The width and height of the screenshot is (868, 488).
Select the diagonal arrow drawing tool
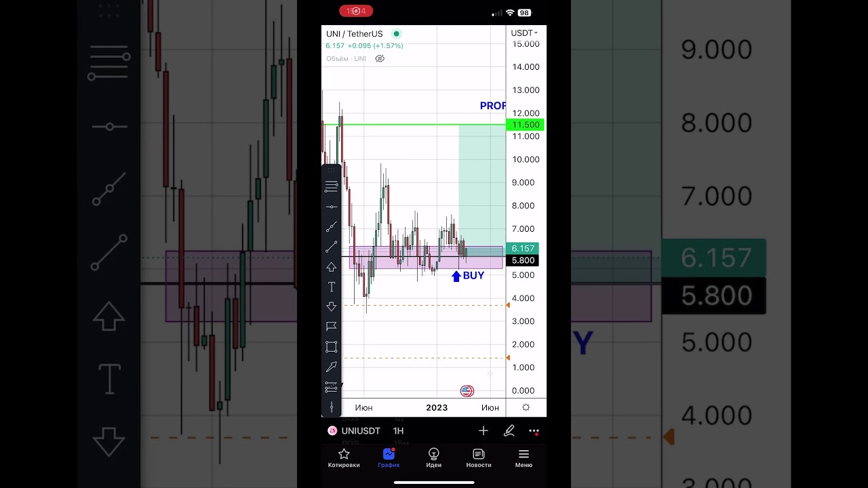point(331,367)
